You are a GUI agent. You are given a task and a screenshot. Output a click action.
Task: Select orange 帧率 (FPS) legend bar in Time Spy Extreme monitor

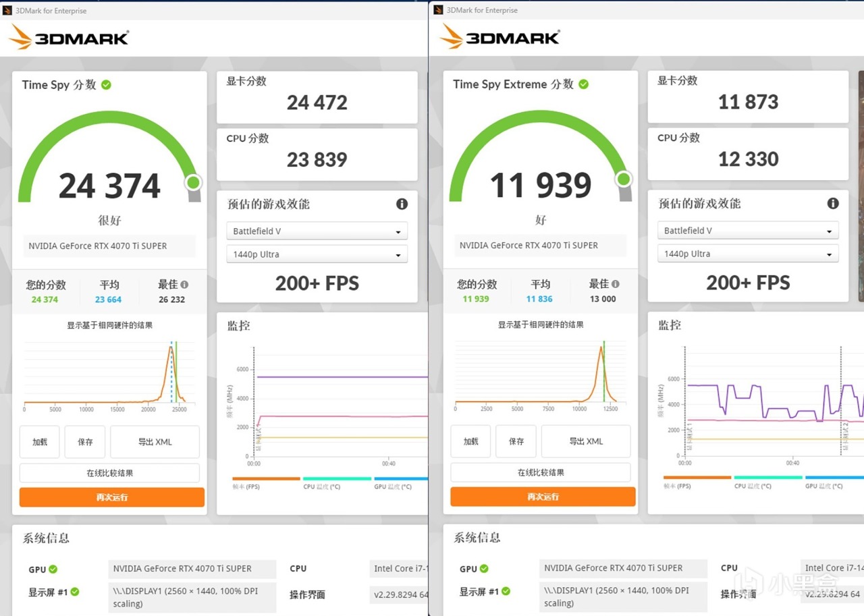pyautogui.click(x=697, y=478)
